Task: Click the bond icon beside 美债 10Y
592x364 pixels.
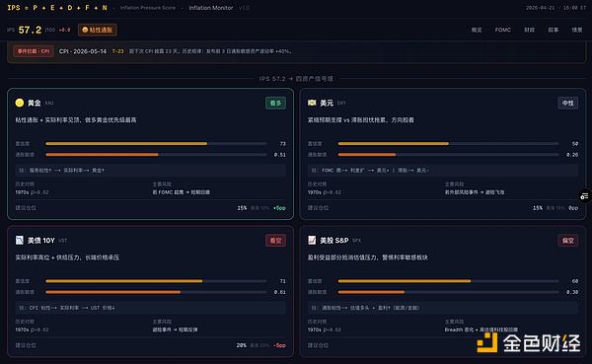Action: (20, 240)
